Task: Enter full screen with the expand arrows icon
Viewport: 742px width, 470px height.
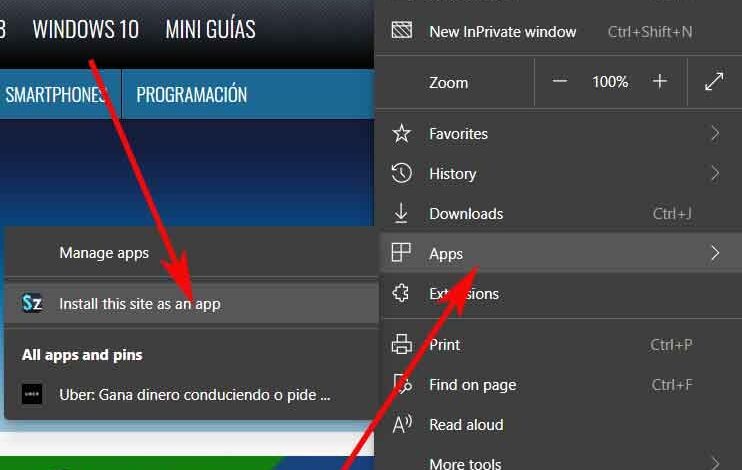Action: (714, 82)
